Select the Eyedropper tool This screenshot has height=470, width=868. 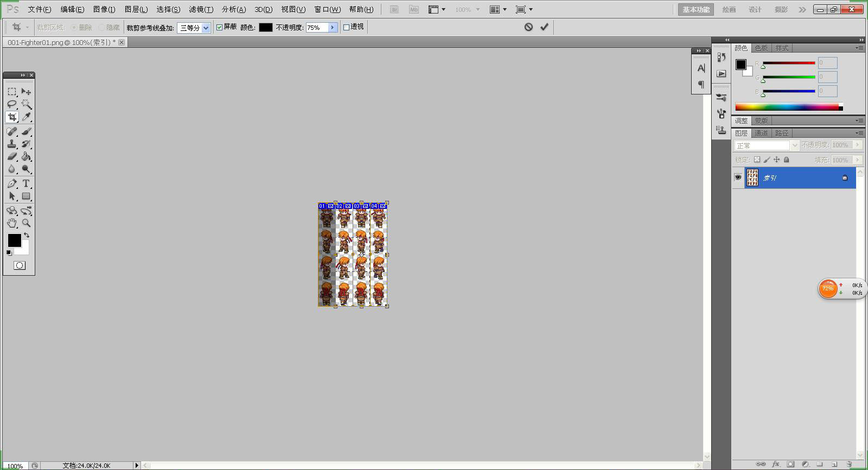[x=26, y=117]
